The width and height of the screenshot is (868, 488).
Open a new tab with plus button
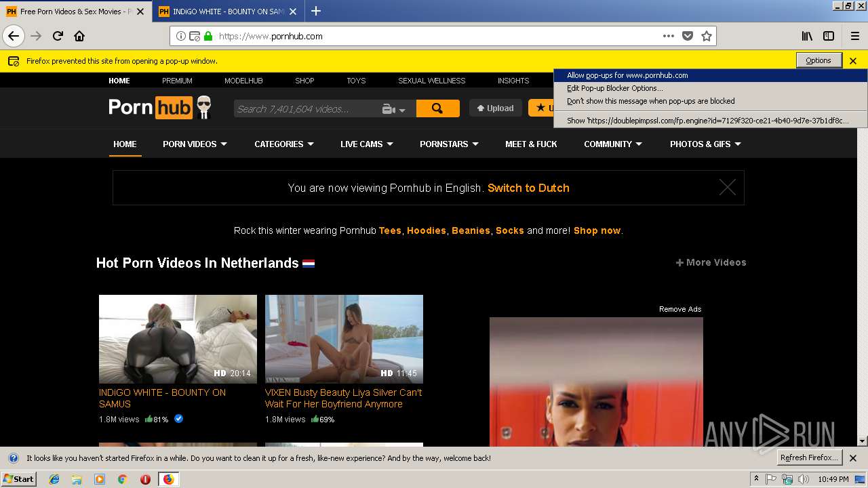(x=316, y=11)
